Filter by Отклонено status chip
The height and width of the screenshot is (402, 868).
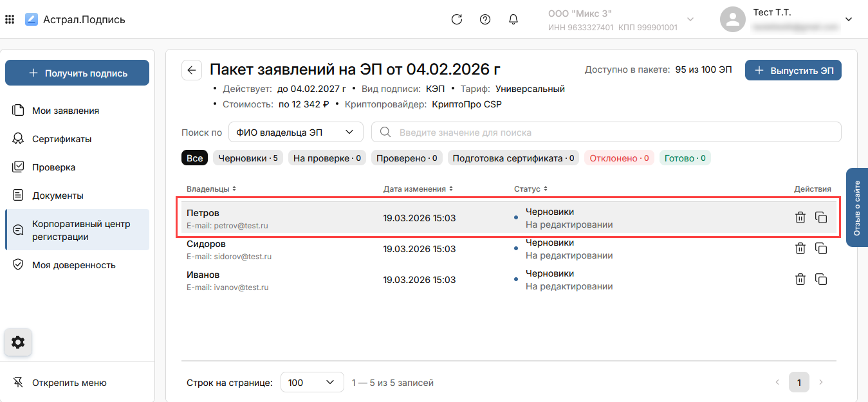pyautogui.click(x=618, y=158)
